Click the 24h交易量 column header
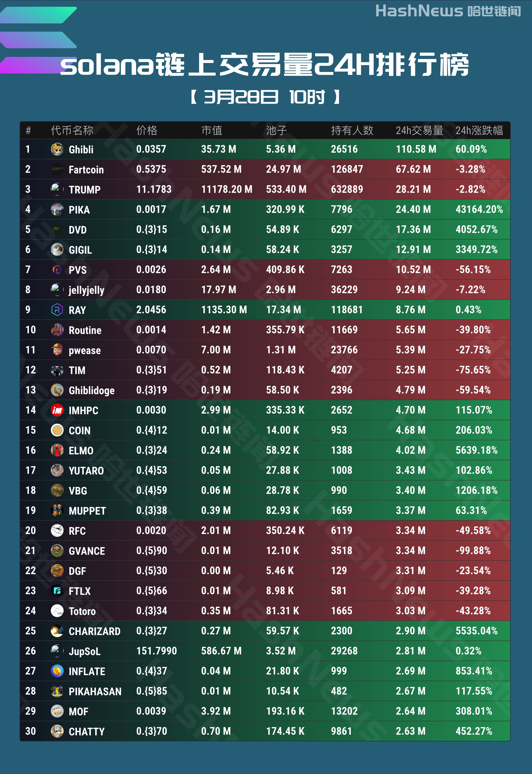Viewport: 532px width, 774px height. pos(419,130)
